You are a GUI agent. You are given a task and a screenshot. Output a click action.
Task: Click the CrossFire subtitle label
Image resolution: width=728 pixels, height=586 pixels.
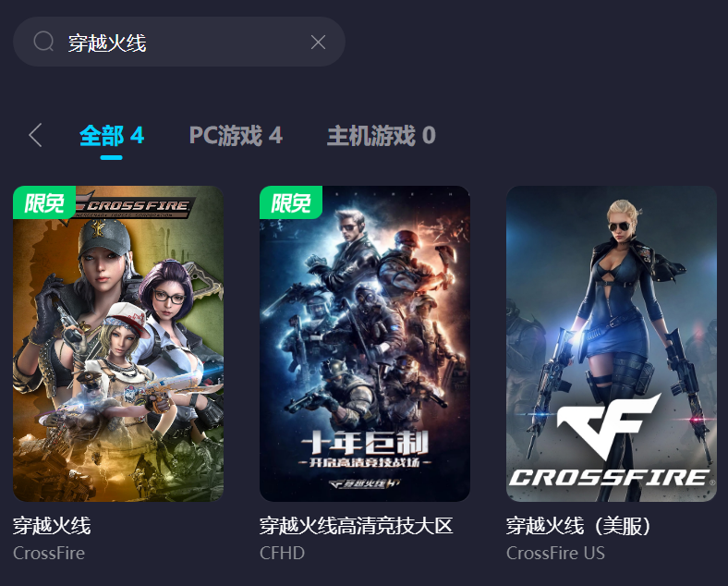tap(49, 553)
